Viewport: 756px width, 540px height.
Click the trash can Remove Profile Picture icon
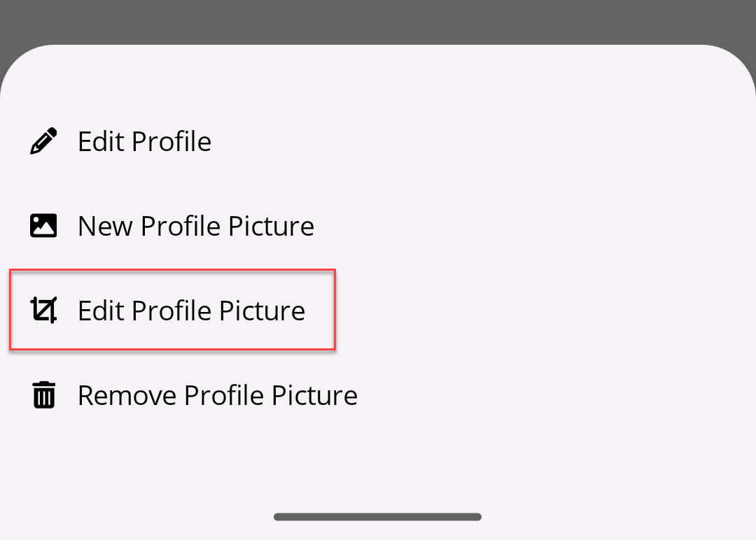(x=43, y=395)
